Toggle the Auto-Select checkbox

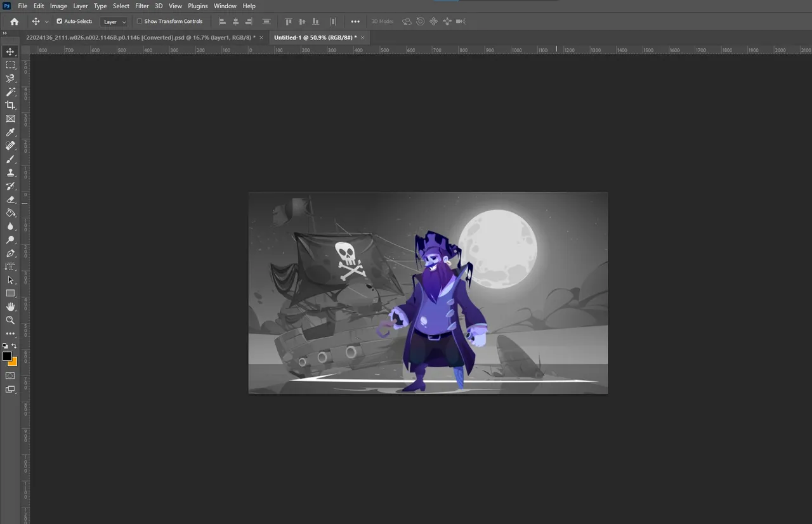coord(60,22)
